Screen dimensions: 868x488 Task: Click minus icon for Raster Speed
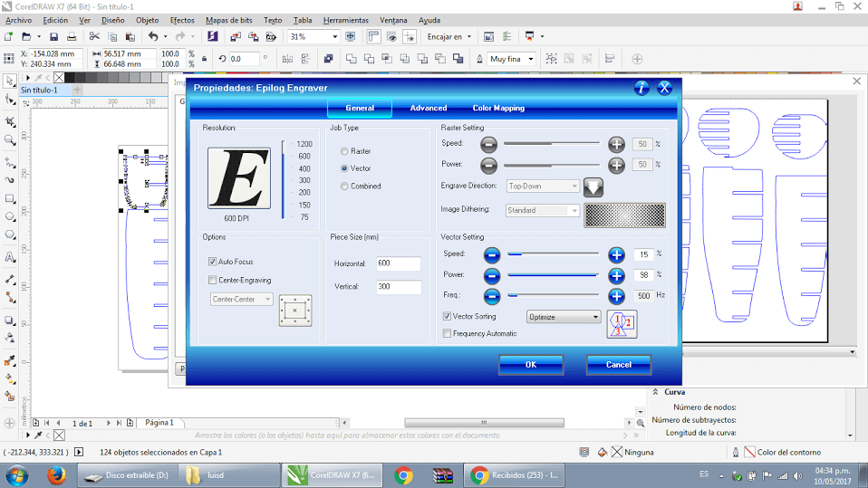coord(488,145)
